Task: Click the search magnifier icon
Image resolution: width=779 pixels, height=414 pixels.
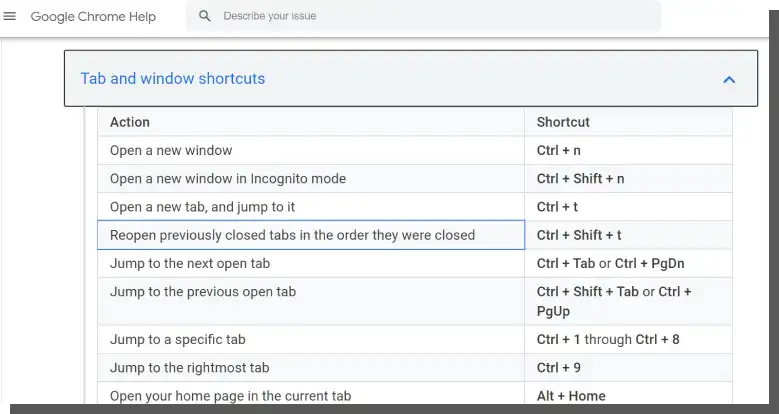Action: 205,16
